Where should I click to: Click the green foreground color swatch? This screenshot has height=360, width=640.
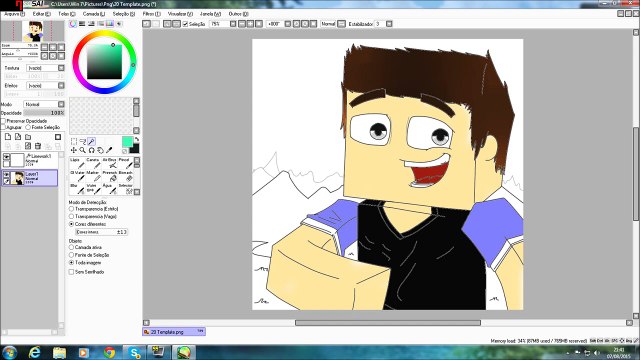(127, 142)
